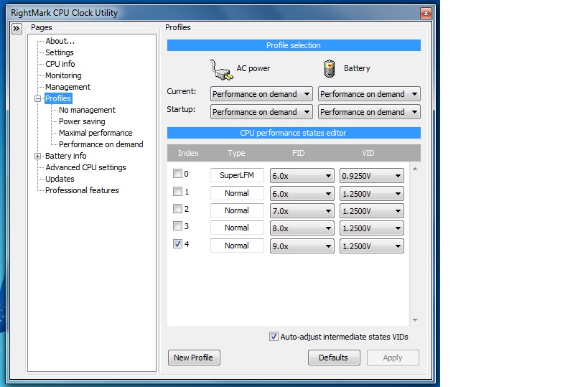The height and width of the screenshot is (387, 588).
Task: Click the SuperLFM type field
Action: tap(237, 175)
